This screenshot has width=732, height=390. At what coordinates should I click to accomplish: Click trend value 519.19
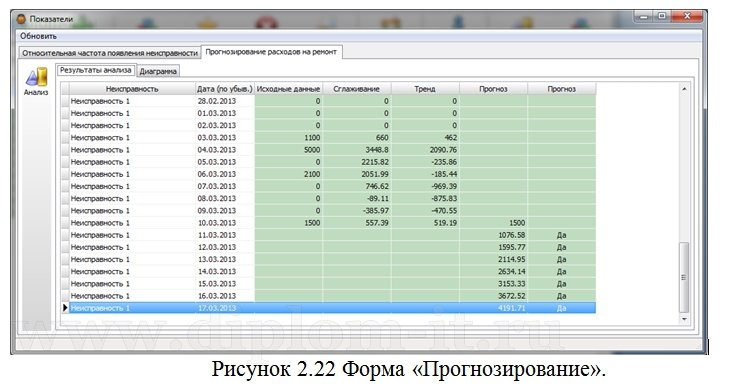tap(445, 223)
